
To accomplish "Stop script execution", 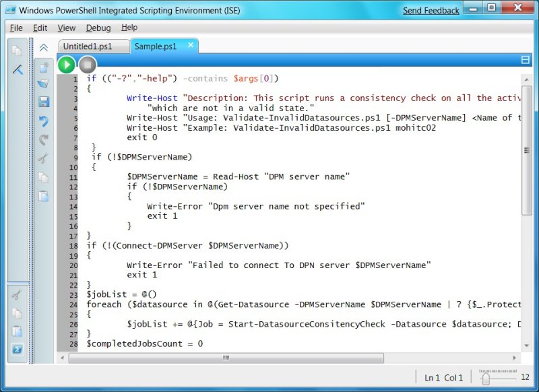I will (x=88, y=65).
